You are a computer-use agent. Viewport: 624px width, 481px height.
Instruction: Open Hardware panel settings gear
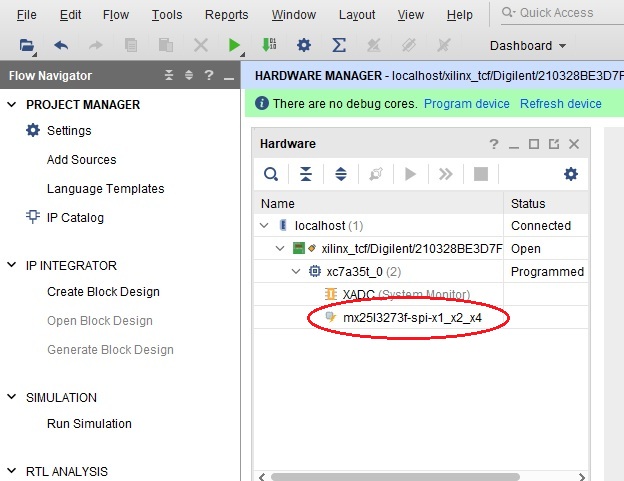[571, 174]
